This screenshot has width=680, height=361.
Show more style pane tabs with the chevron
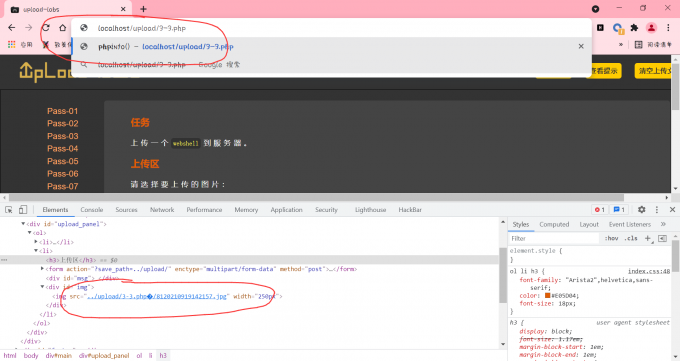point(663,224)
